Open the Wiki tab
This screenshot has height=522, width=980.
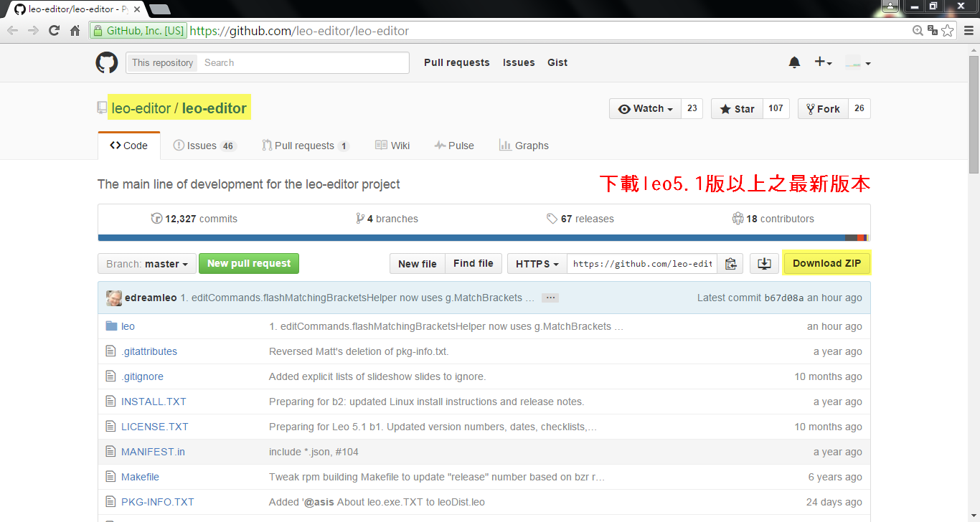click(x=392, y=146)
